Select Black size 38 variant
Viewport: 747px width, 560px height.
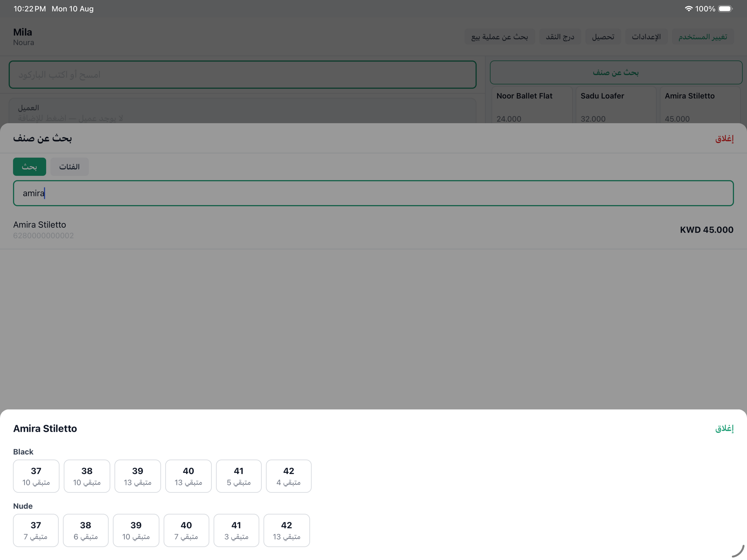coord(87,476)
